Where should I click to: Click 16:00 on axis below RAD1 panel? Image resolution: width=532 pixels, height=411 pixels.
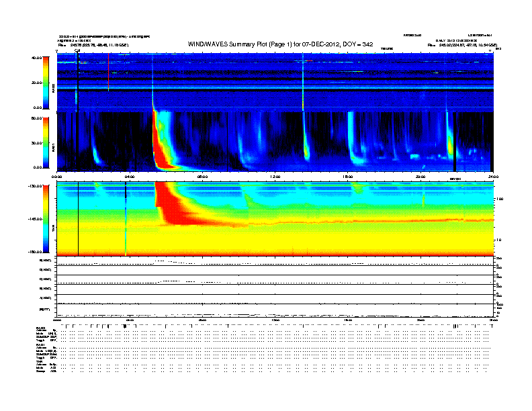(348, 177)
